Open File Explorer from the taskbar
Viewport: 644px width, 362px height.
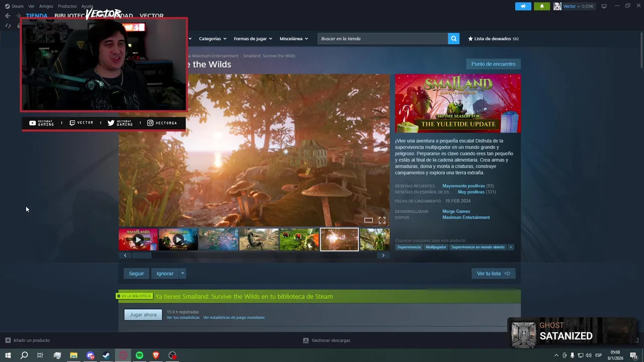[x=73, y=355]
